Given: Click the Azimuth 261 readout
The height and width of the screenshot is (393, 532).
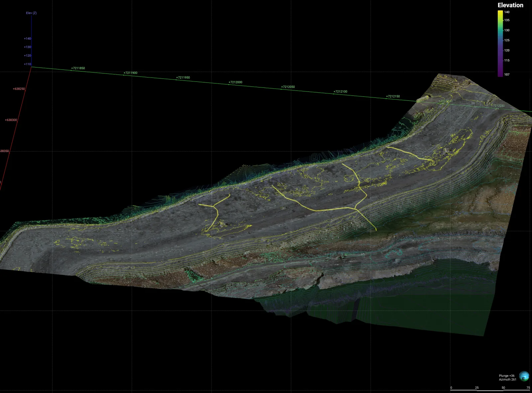Looking at the screenshot, I should pyautogui.click(x=507, y=379).
